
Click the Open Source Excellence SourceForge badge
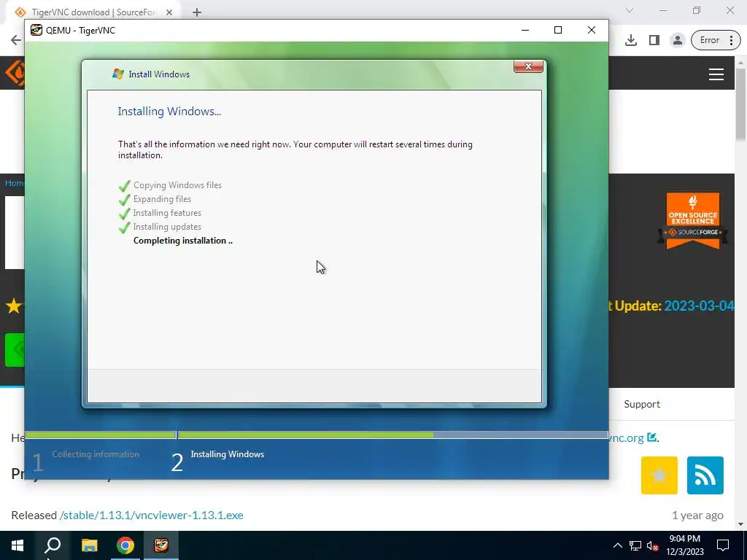pos(693,221)
